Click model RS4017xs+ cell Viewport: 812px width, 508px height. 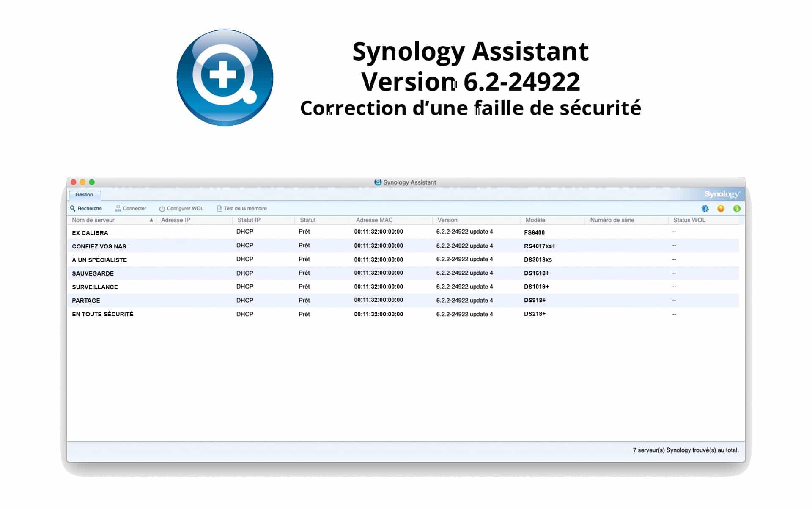click(540, 246)
